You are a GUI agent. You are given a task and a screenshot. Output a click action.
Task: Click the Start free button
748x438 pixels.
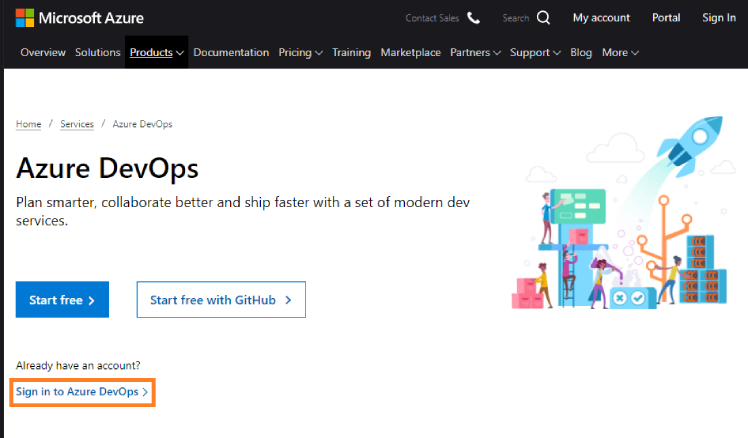62,300
